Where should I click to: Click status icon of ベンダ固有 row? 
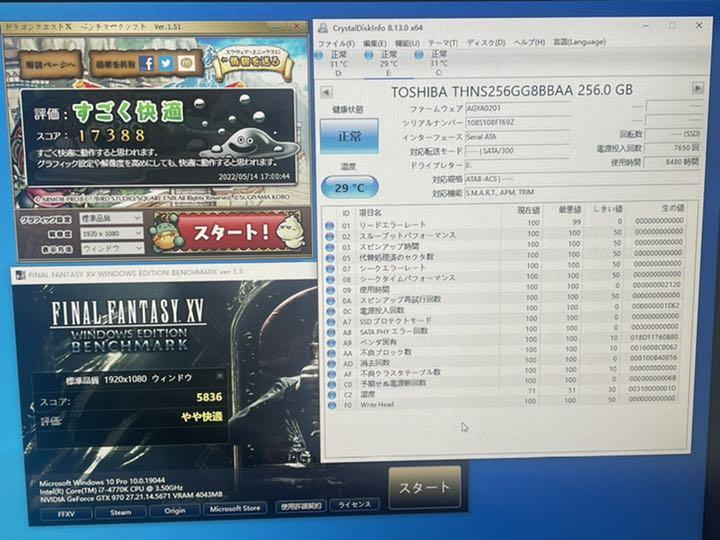coord(331,343)
